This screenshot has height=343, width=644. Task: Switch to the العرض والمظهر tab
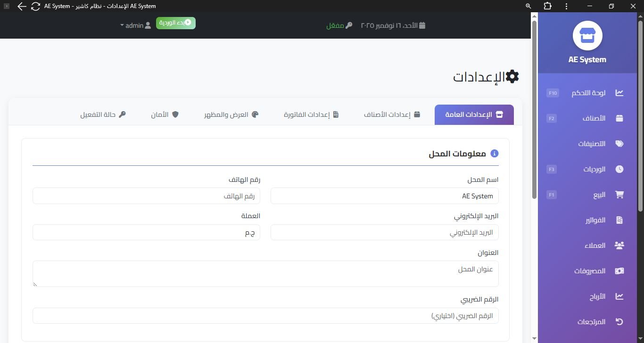click(231, 114)
